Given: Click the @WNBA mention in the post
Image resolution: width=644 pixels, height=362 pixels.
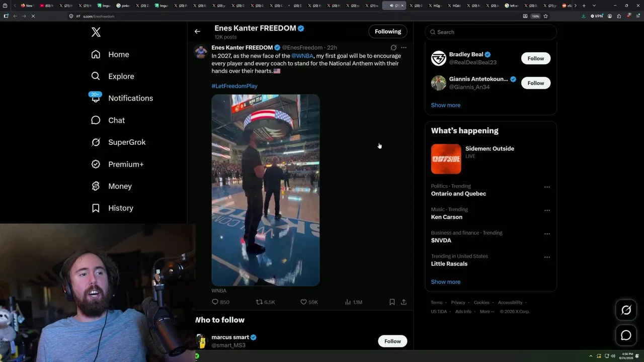Looking at the screenshot, I should [302, 56].
